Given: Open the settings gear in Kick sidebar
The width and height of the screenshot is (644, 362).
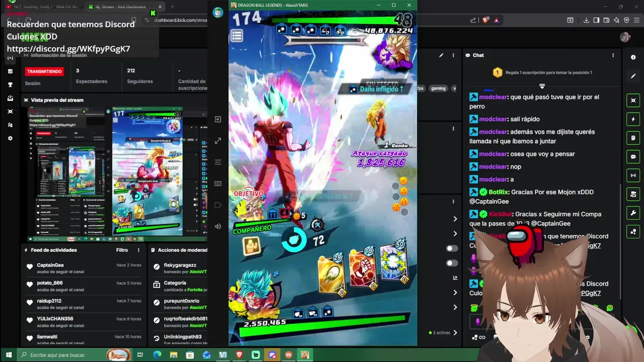Looking at the screenshot, I should pyautogui.click(x=10, y=138).
